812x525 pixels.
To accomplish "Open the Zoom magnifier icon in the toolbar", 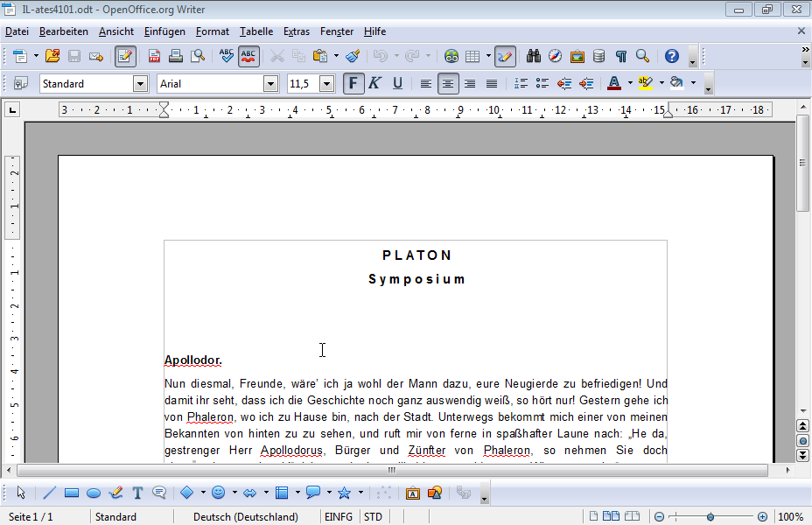I will click(642, 56).
